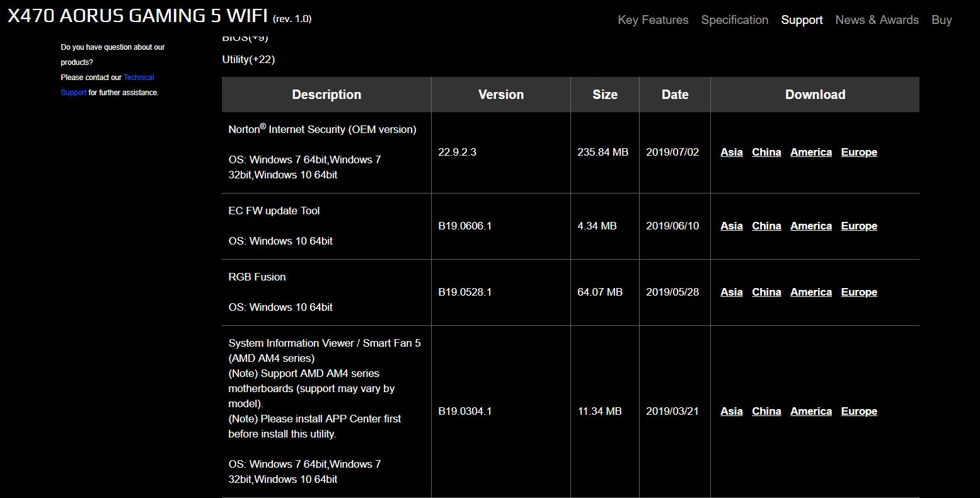
Task: Download Norton Internet Security from America
Action: click(x=811, y=152)
